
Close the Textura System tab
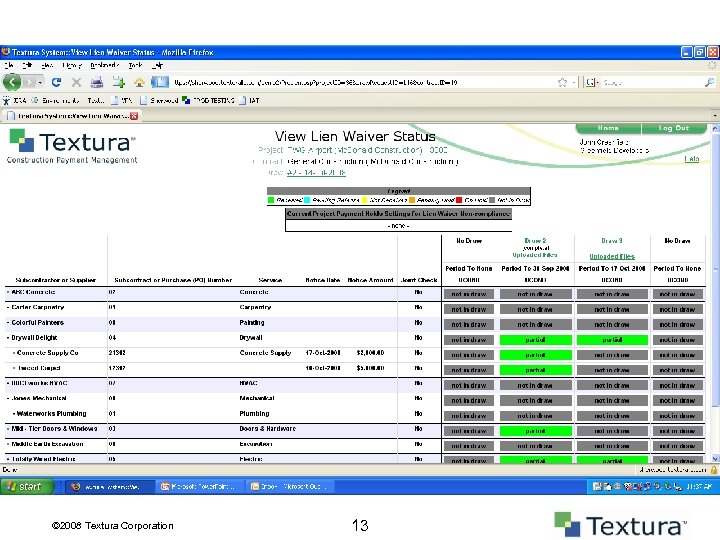(134, 116)
